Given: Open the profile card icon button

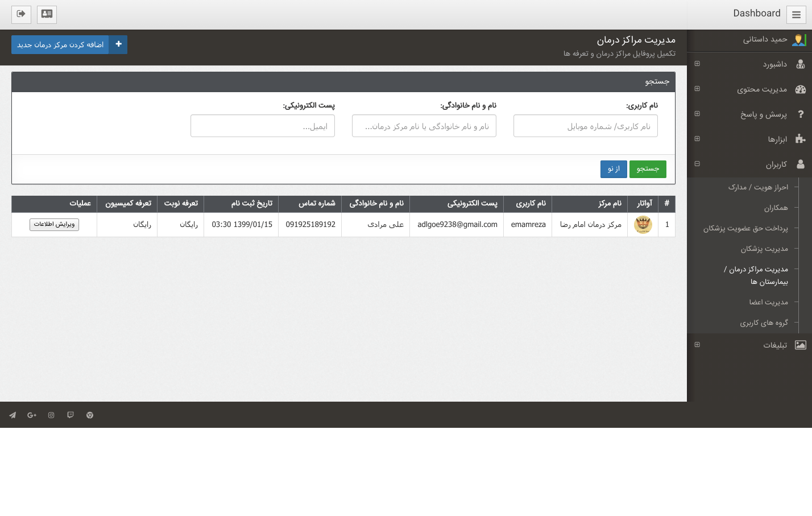Looking at the screenshot, I should point(47,14).
